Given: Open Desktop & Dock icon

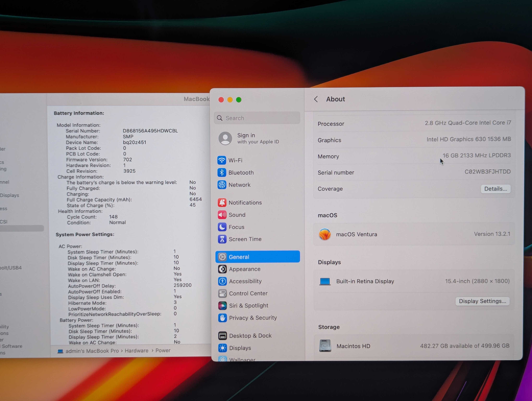Looking at the screenshot, I should pos(222,335).
